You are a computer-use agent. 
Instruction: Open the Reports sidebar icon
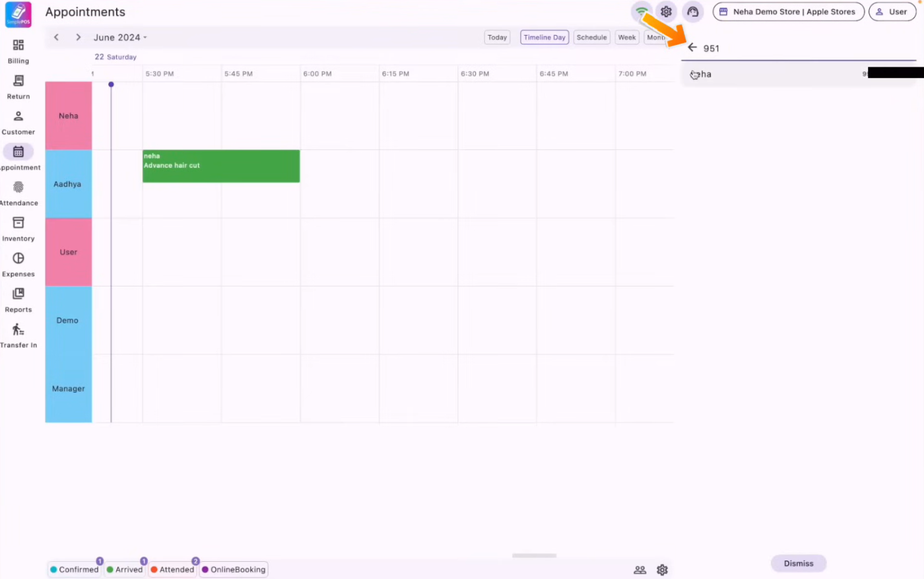18,294
